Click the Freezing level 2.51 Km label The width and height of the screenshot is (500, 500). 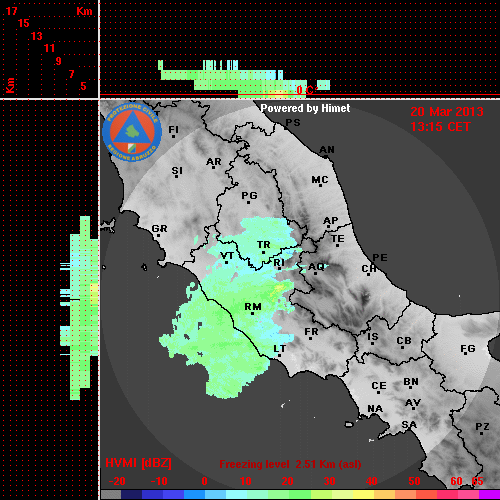point(290,464)
